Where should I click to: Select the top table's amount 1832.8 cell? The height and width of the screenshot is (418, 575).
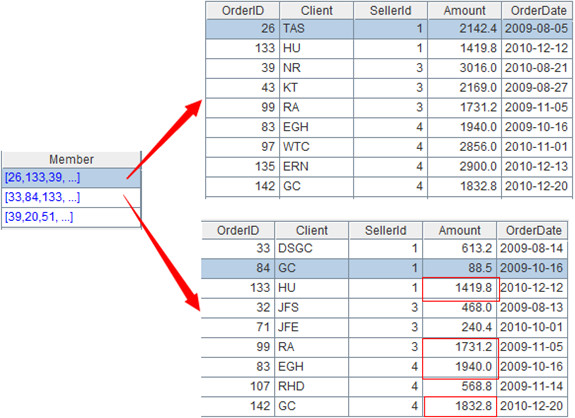(x=465, y=187)
